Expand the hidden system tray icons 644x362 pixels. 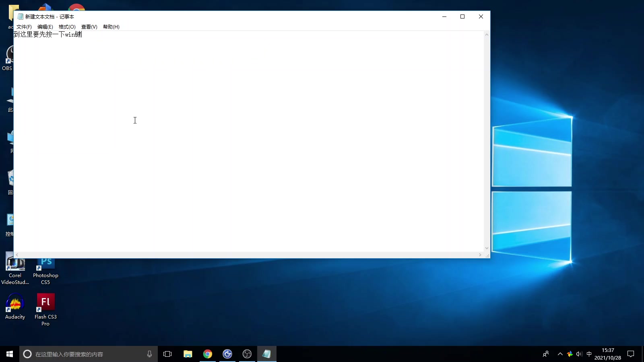[560, 354]
